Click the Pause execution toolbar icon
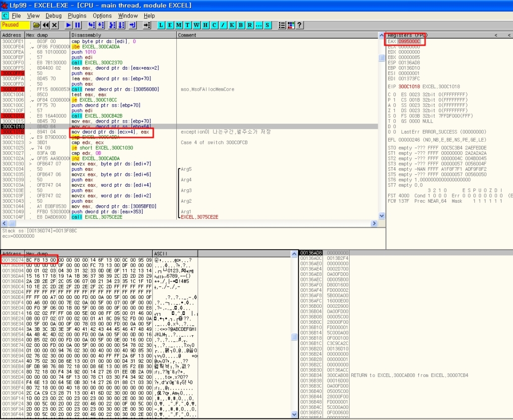 coord(78,25)
